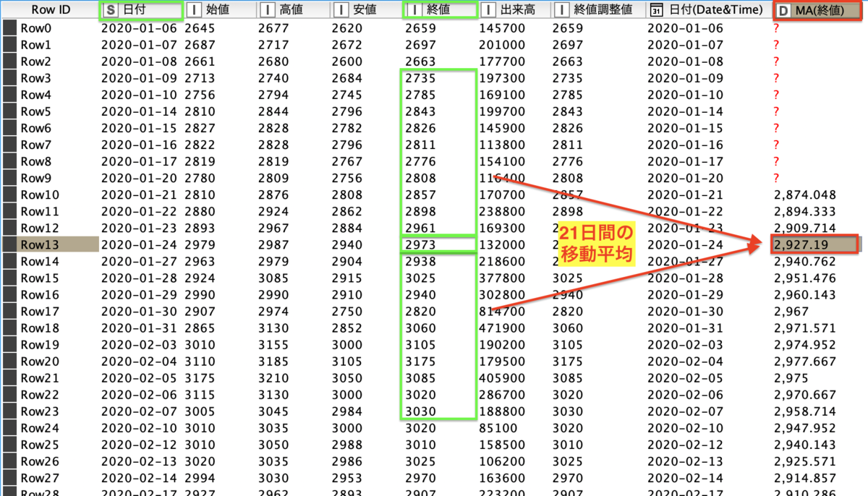Image resolution: width=868 pixels, height=496 pixels.
Task: Click the string type icon in 日付 header
Action: pos(110,10)
